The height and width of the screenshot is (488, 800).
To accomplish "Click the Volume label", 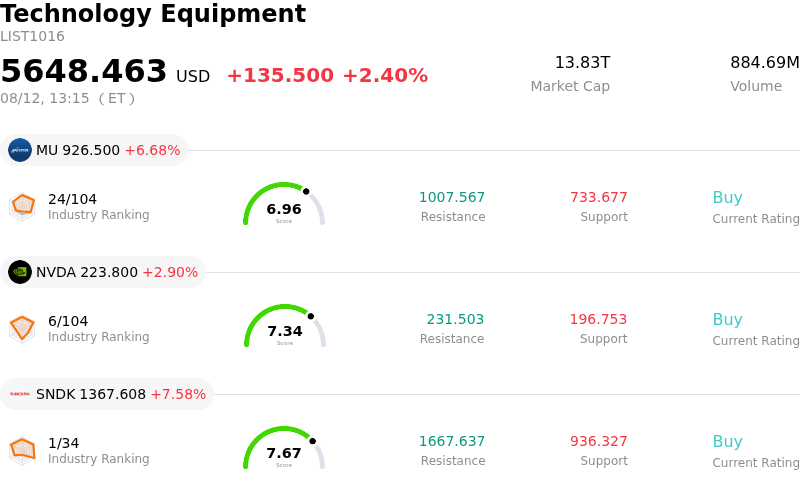I will pyautogui.click(x=756, y=86).
